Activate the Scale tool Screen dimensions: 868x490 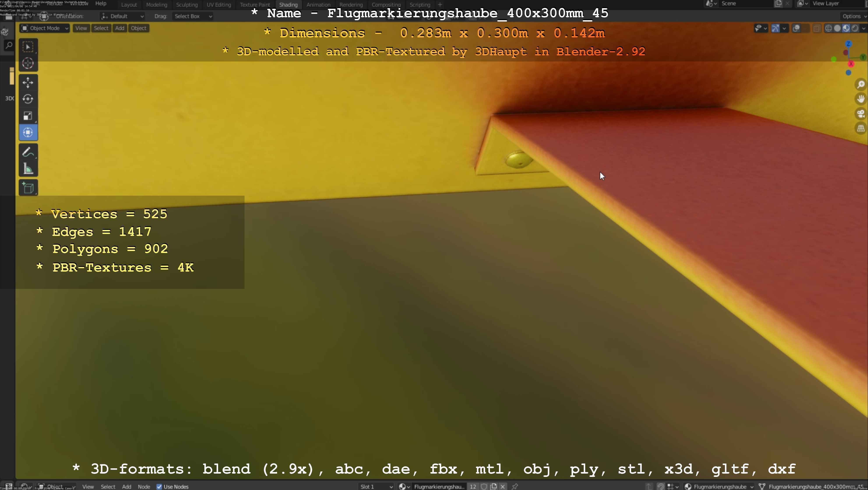coord(28,116)
